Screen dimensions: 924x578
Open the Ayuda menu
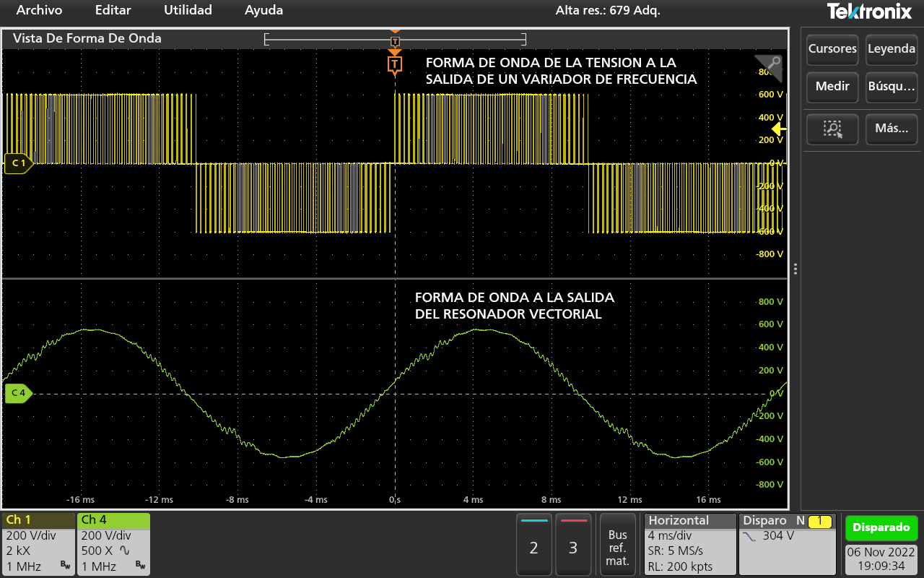tap(263, 10)
